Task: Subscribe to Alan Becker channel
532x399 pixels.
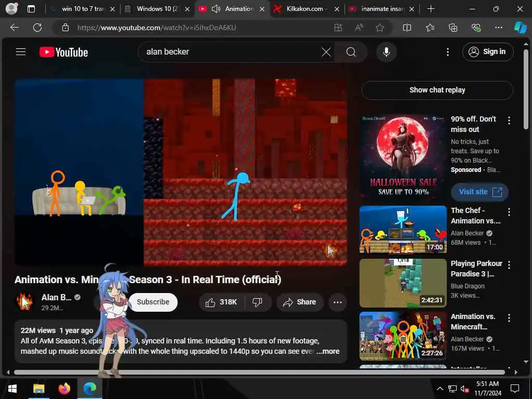Action: [153, 302]
